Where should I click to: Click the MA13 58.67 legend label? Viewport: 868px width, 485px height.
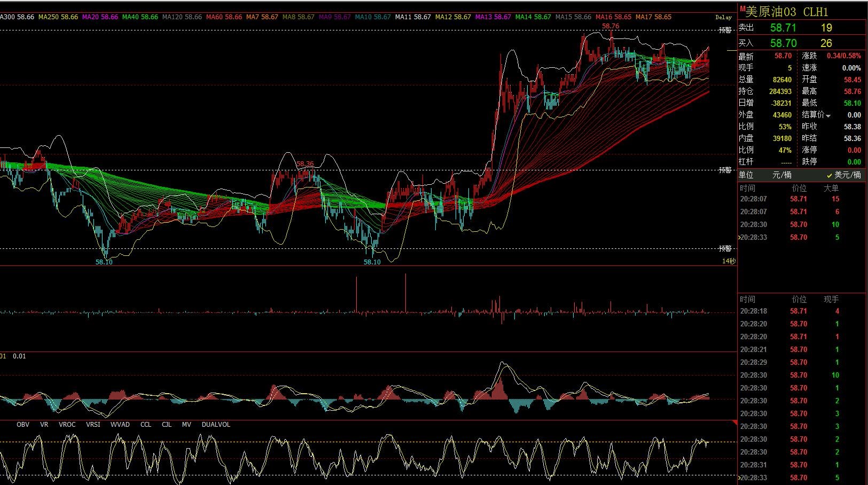tap(493, 17)
